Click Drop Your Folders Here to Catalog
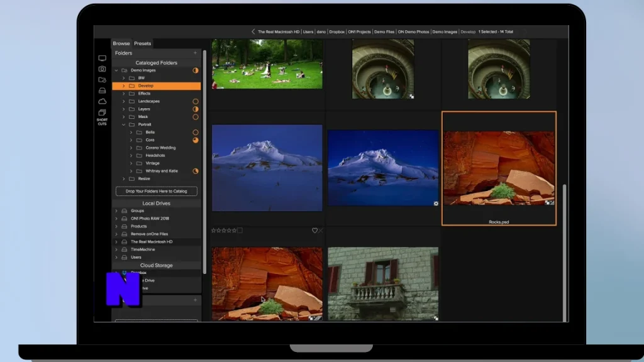 [157, 191]
